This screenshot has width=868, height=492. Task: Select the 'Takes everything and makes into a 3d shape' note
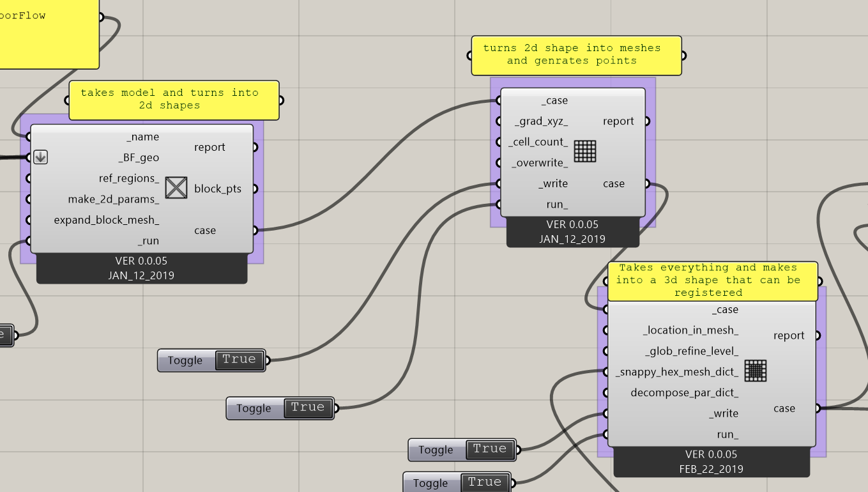click(x=713, y=281)
